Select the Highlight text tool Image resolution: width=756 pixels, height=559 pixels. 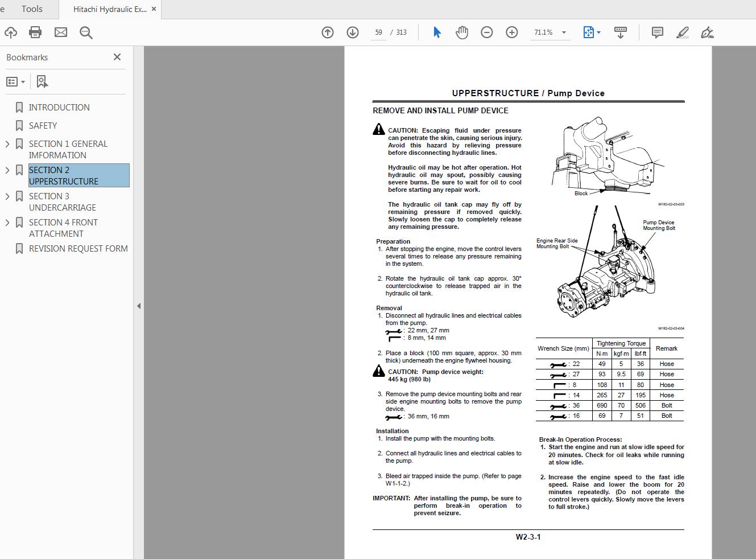click(682, 32)
